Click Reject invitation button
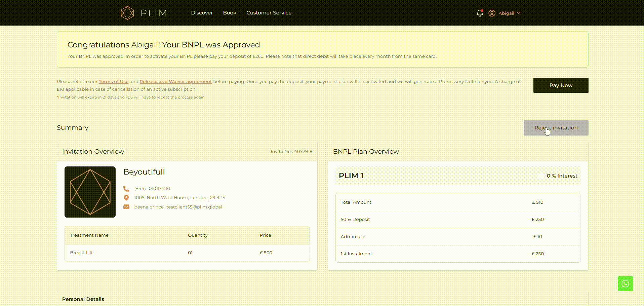The width and height of the screenshot is (644, 306). pos(556,128)
